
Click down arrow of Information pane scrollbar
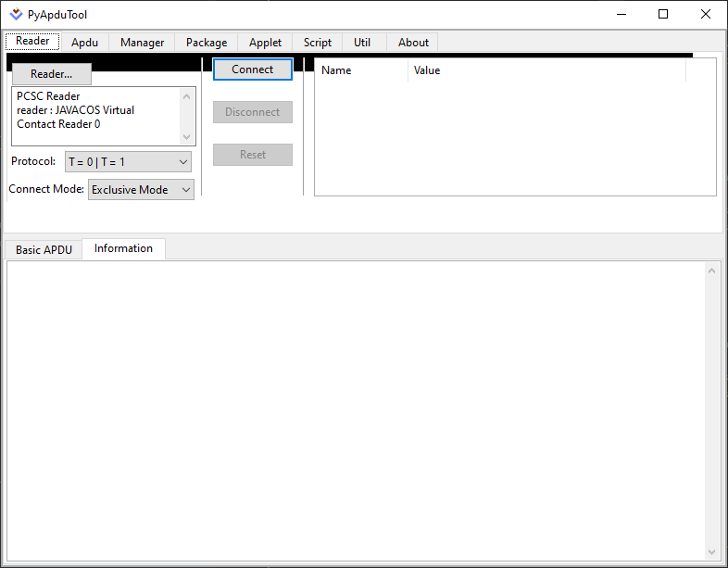click(712, 551)
